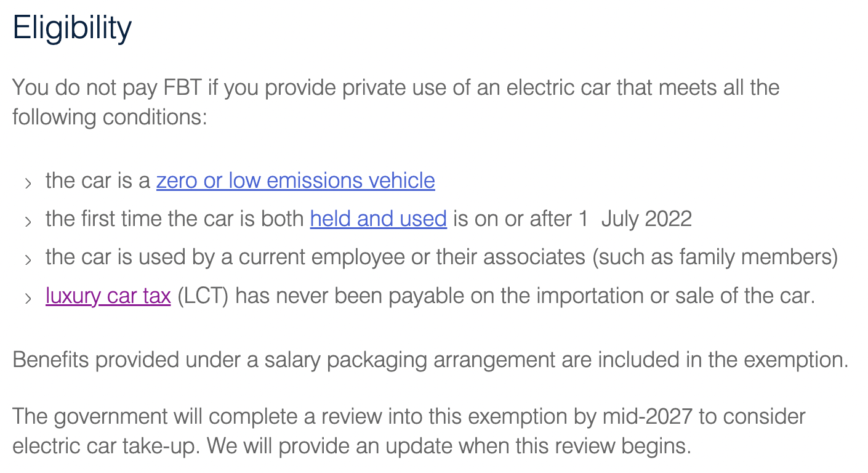The width and height of the screenshot is (868, 473).
Task: Click the words 'the car is a'
Action: (x=98, y=180)
